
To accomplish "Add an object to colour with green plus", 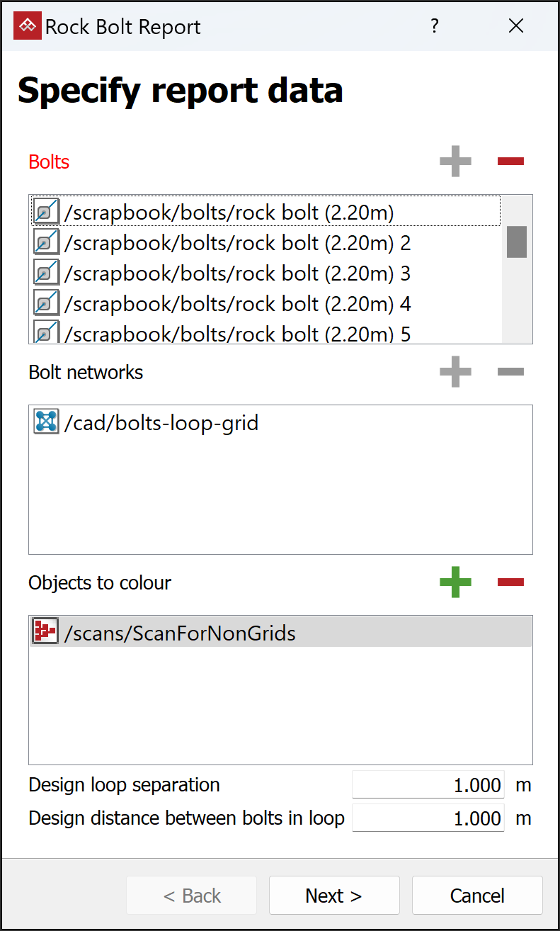I will coord(455,582).
